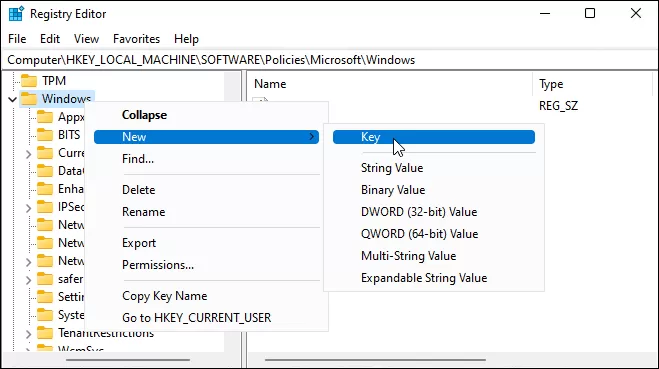Click the folder icon beside TenantRestrictions
This screenshot has height=369, width=659.
click(45, 333)
